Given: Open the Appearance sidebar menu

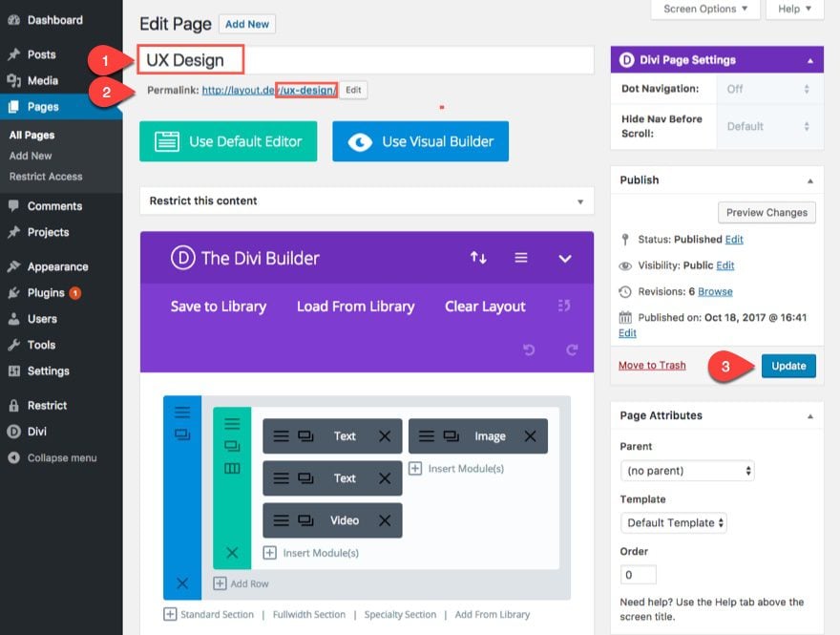Looking at the screenshot, I should [x=57, y=267].
